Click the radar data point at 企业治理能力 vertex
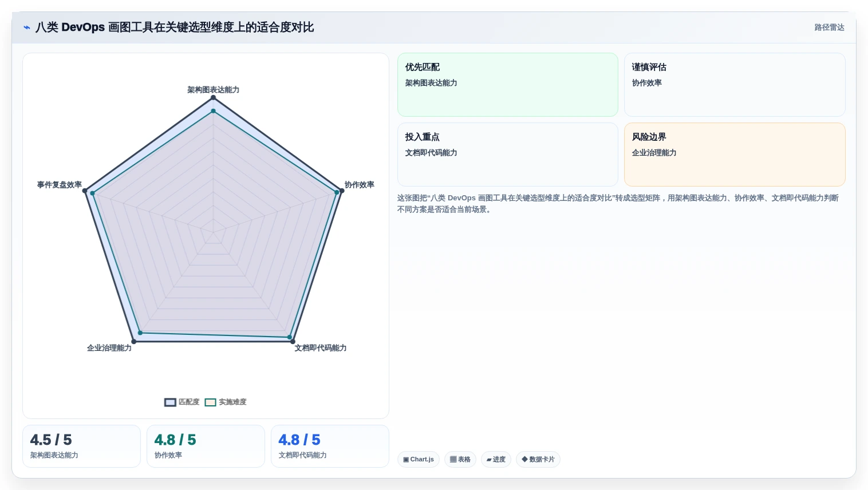 pyautogui.click(x=134, y=342)
